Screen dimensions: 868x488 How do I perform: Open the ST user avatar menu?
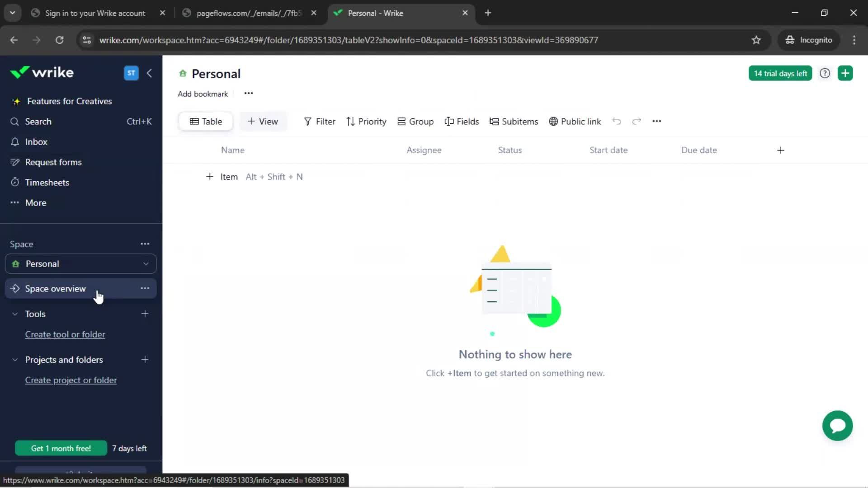(x=131, y=73)
